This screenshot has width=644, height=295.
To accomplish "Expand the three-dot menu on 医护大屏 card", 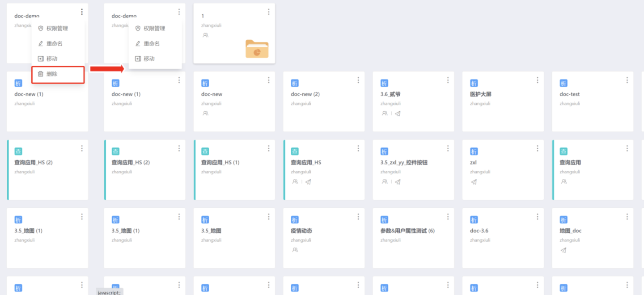I will click(x=538, y=80).
